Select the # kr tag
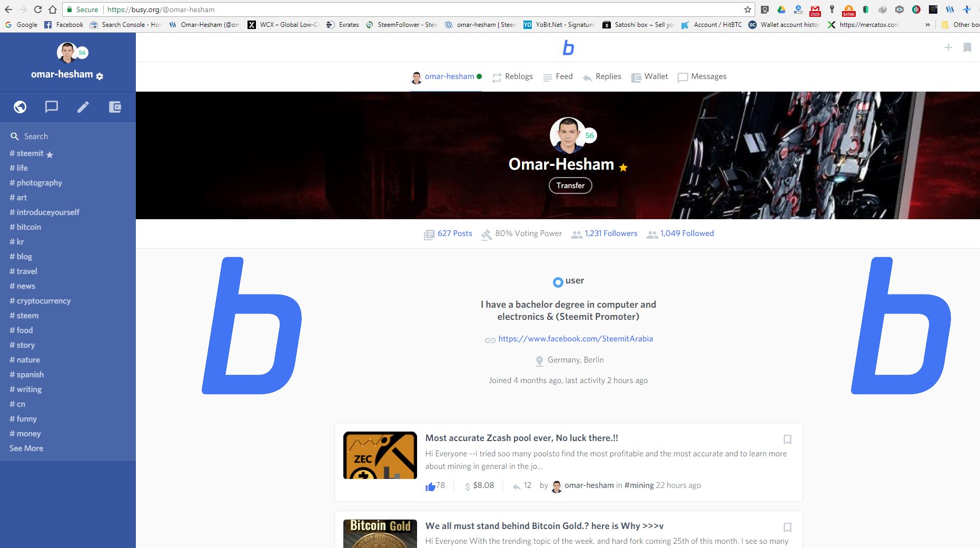The height and width of the screenshot is (548, 980). [x=17, y=242]
